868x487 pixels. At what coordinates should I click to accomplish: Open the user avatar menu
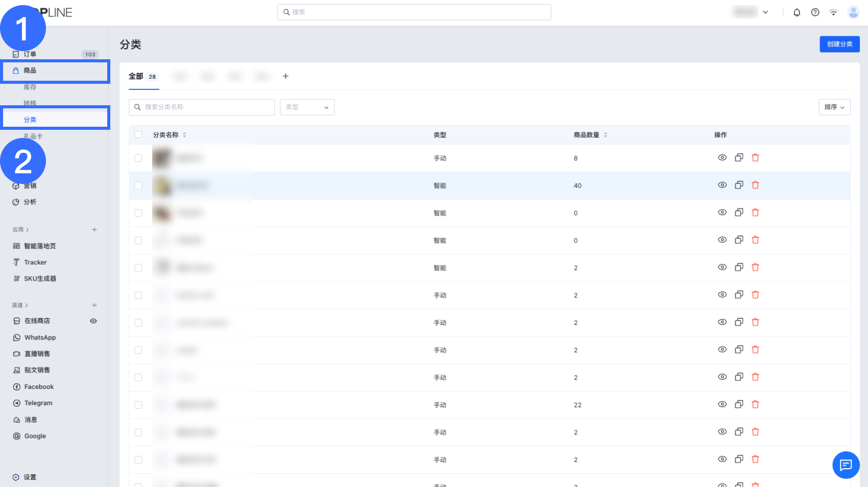pos(853,12)
